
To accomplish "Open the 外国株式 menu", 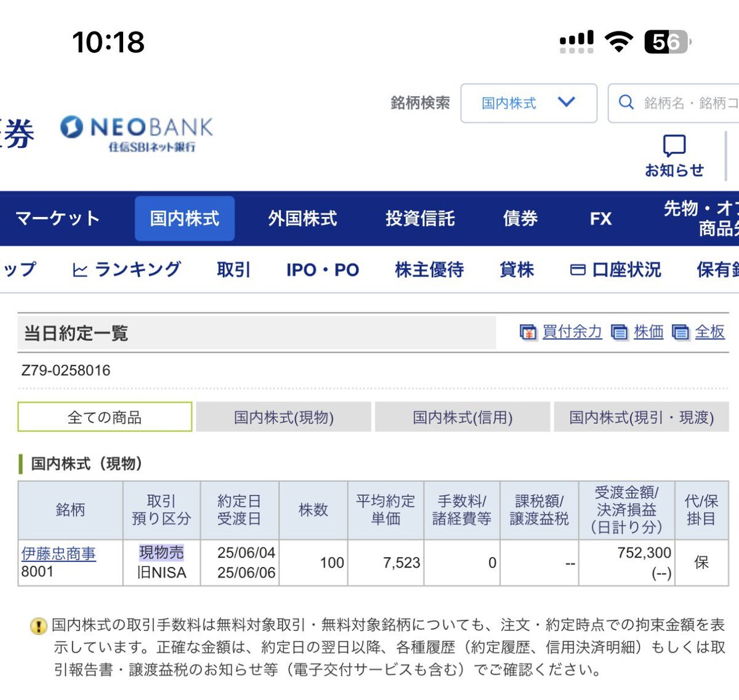I will coord(302,218).
